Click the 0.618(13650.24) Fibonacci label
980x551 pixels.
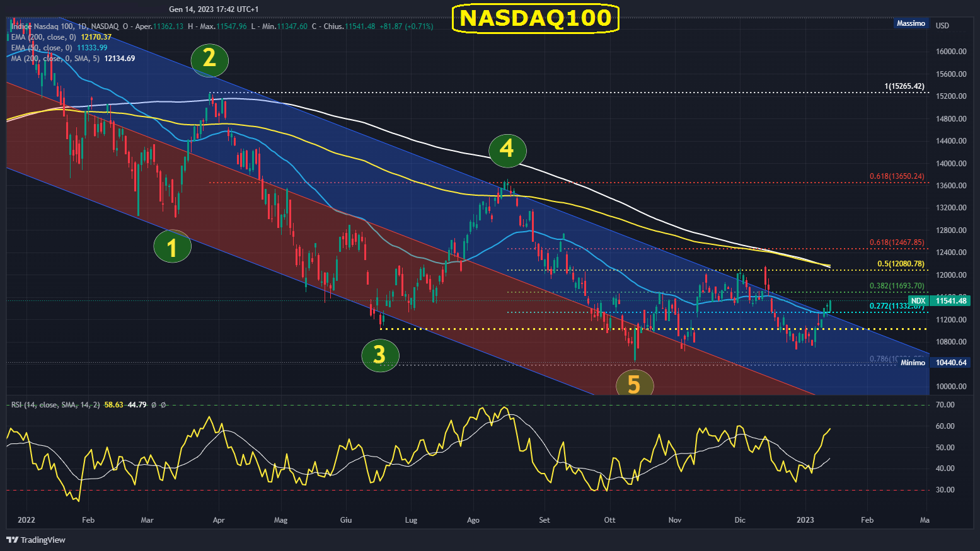tap(897, 176)
